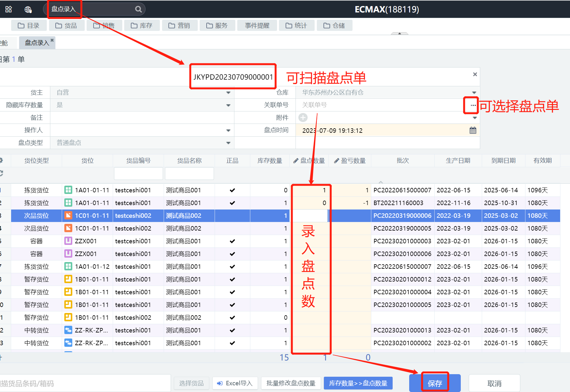
Task: Click the location icon for row PC20230201000002
Action: point(68,343)
